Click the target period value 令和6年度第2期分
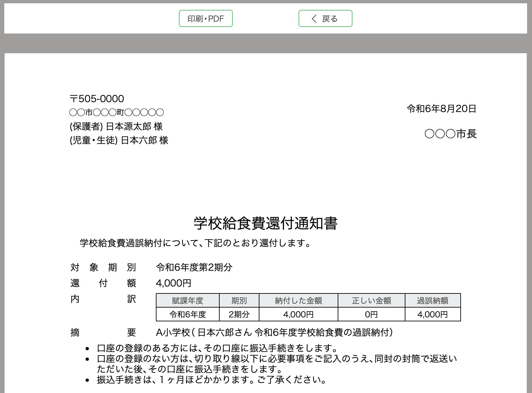This screenshot has width=532, height=393. (x=194, y=267)
